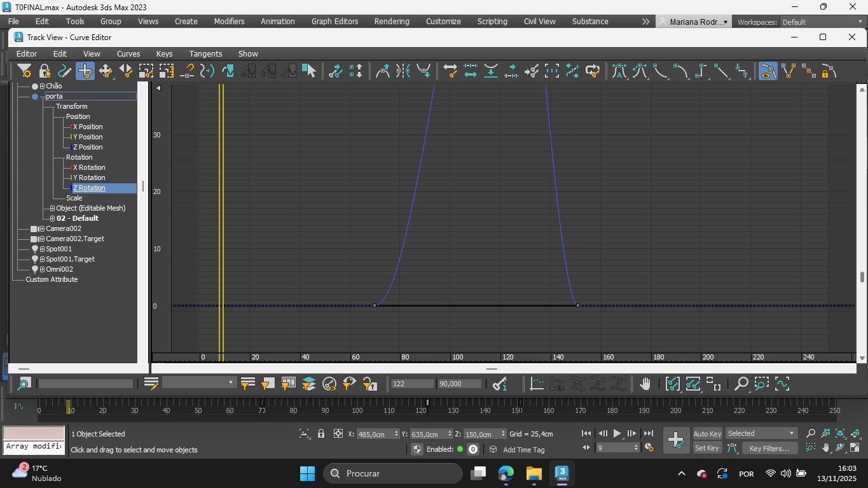Select the Pan hand tool in Curve Editor
868x488 pixels.
pyautogui.click(x=645, y=384)
